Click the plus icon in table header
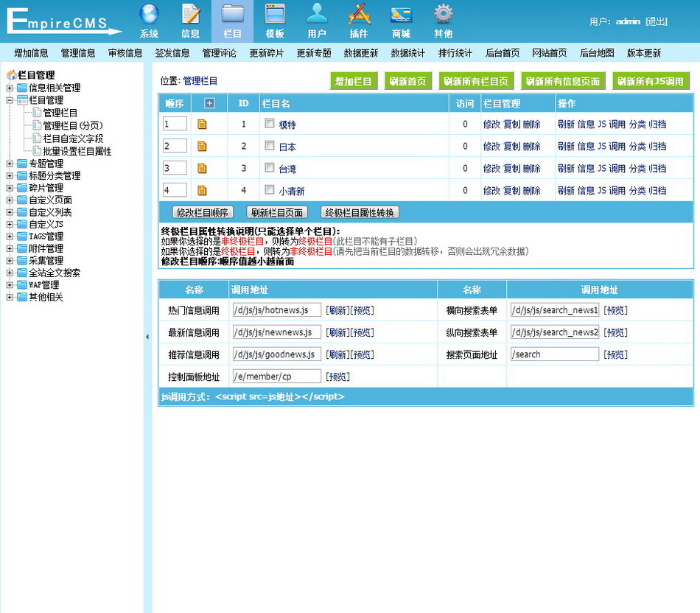The width and height of the screenshot is (700, 613). (x=209, y=104)
